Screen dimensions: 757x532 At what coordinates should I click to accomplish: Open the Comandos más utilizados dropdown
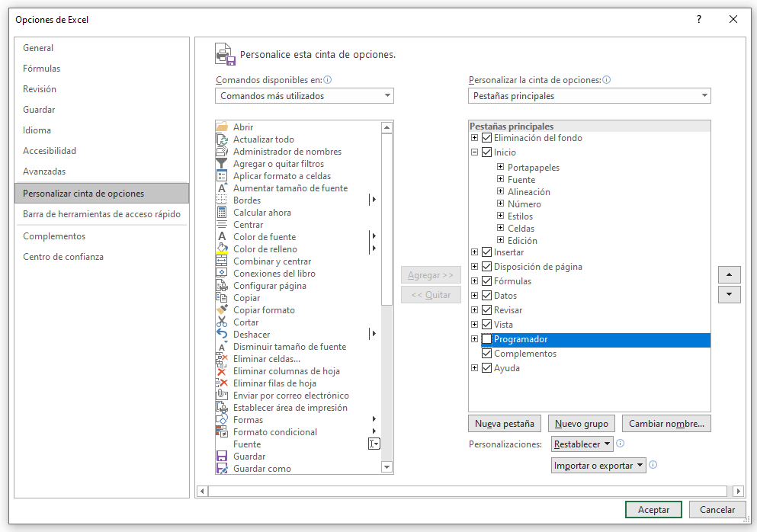click(x=305, y=95)
